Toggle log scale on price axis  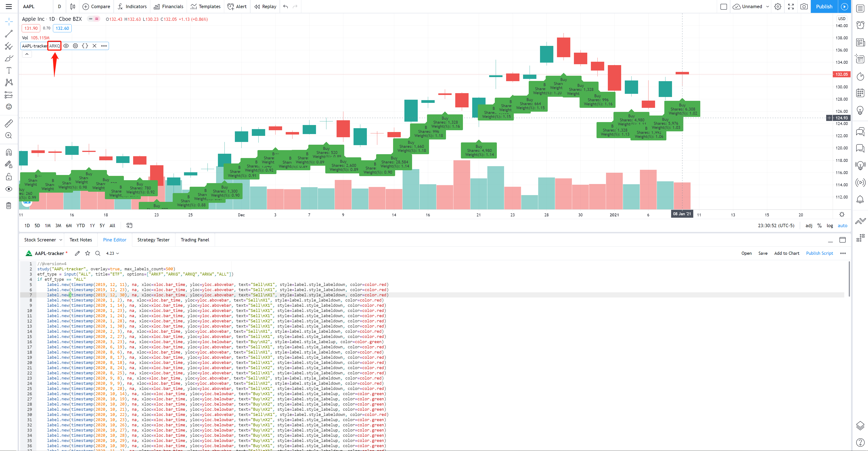coord(830,226)
